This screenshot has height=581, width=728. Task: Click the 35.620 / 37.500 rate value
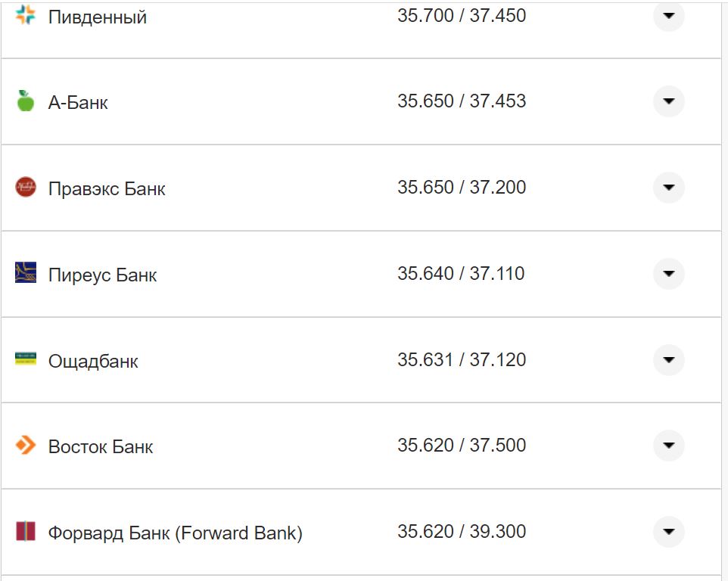pyautogui.click(x=462, y=445)
